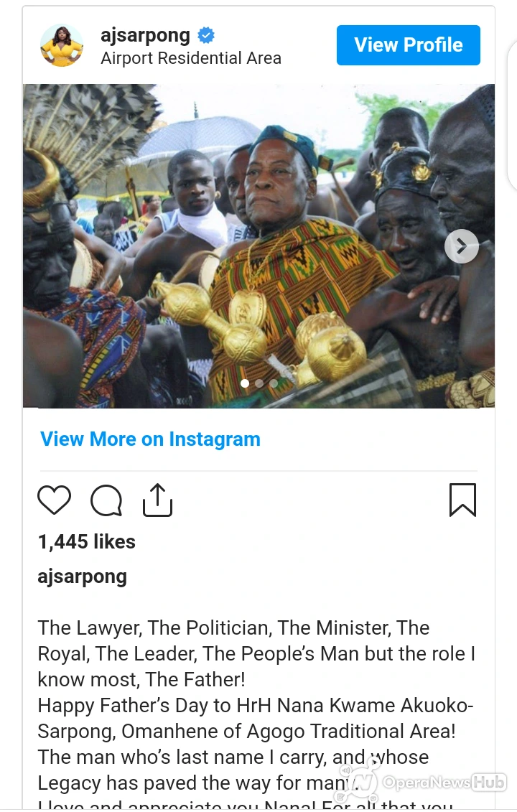The image size is (517, 812).
Task: Click the main post photo
Action: coord(258,246)
